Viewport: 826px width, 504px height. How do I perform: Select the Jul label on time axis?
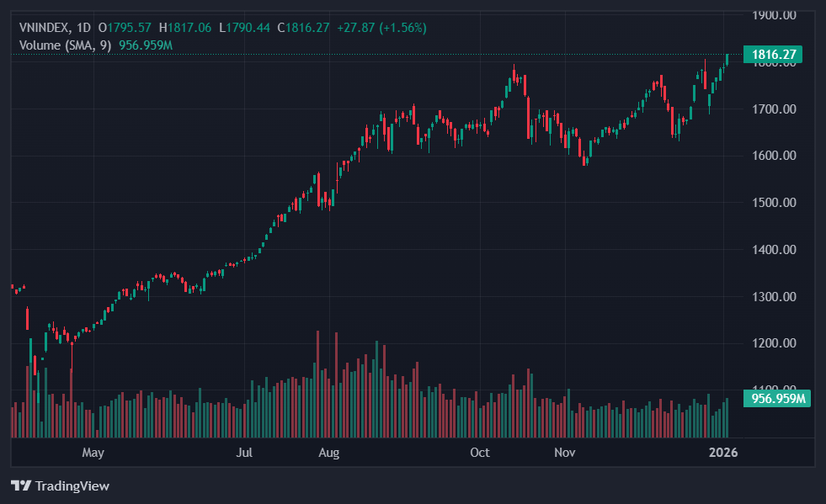[x=244, y=453]
